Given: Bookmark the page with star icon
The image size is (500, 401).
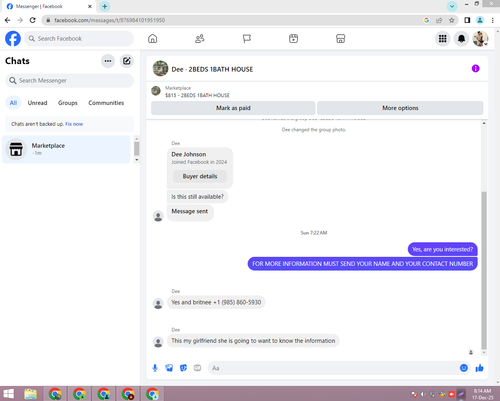Looking at the screenshot, I should [451, 20].
